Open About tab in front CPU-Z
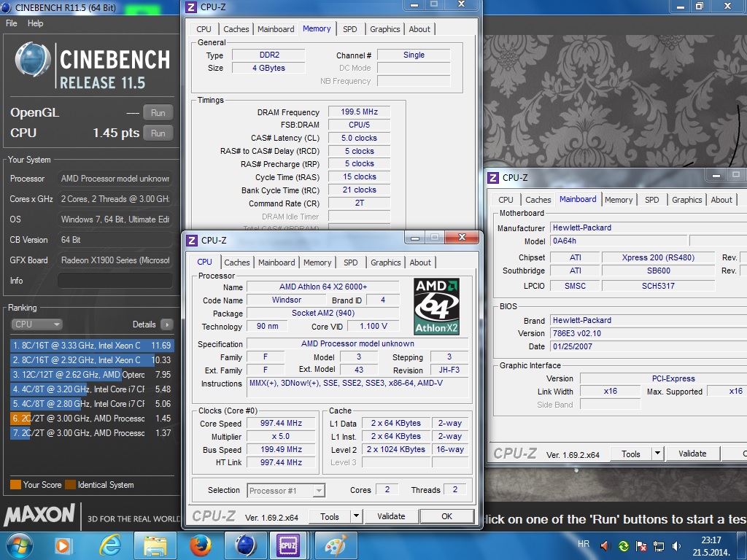This screenshot has height=560, width=747. 420,262
